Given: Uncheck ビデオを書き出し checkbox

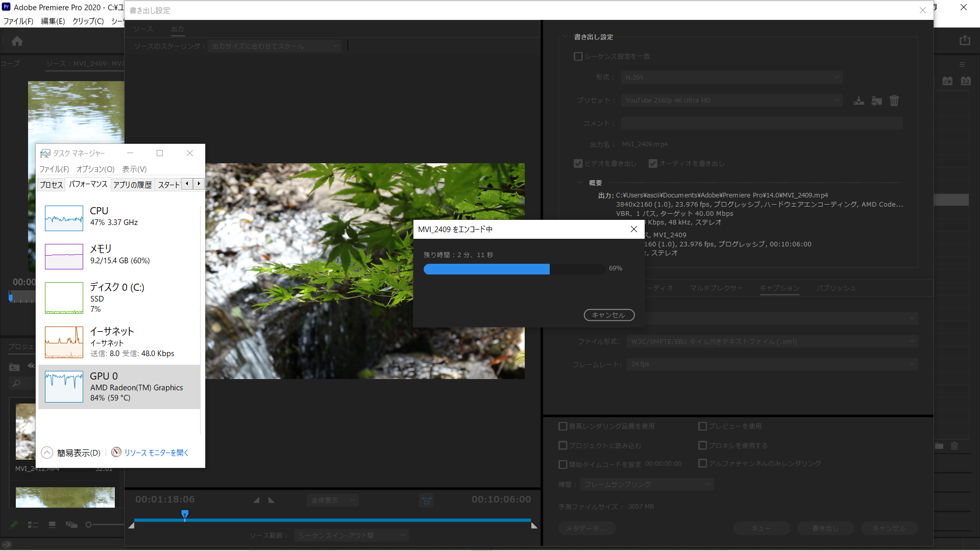Looking at the screenshot, I should [578, 164].
